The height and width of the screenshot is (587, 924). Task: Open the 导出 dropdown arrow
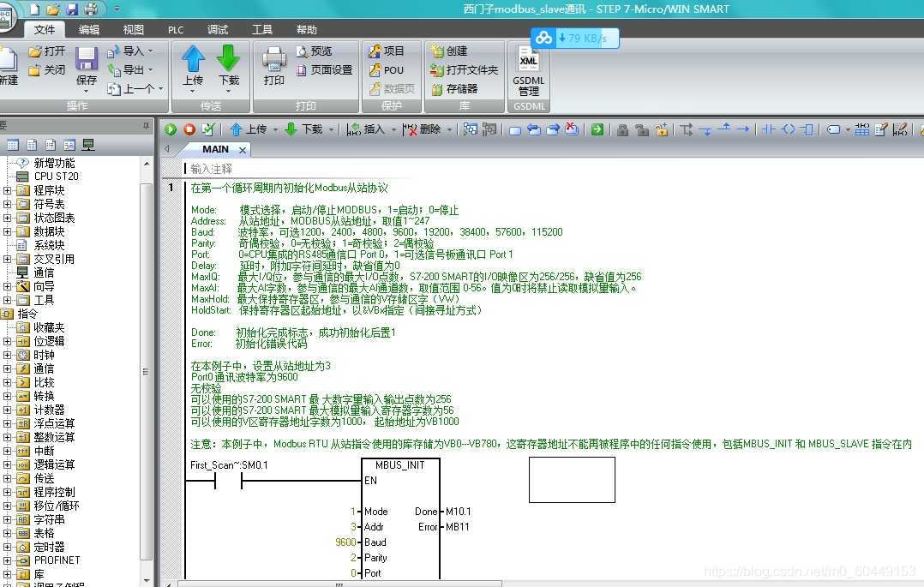(x=150, y=70)
